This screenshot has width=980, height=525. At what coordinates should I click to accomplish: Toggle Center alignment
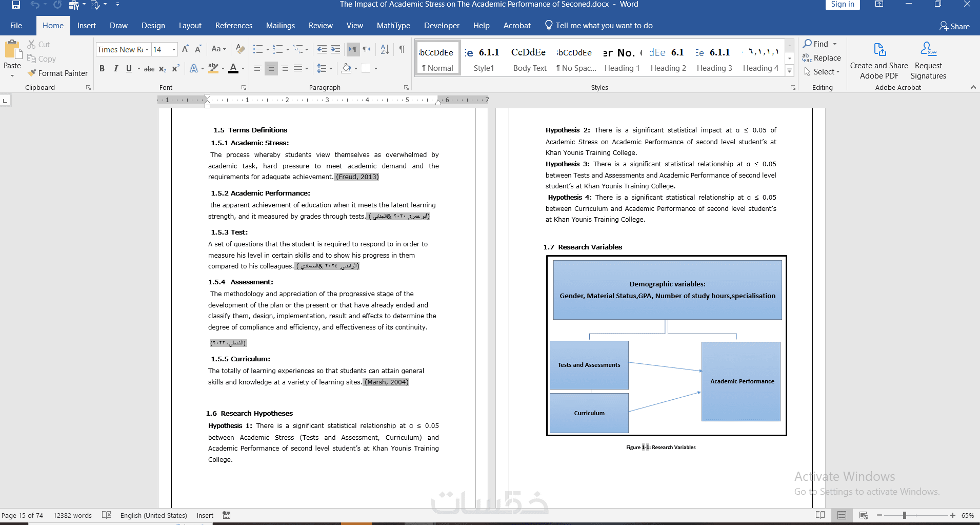[x=271, y=68]
